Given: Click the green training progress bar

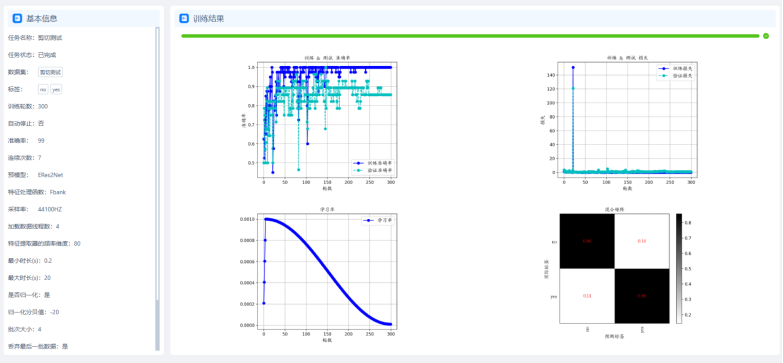Looking at the screenshot, I should pos(470,36).
